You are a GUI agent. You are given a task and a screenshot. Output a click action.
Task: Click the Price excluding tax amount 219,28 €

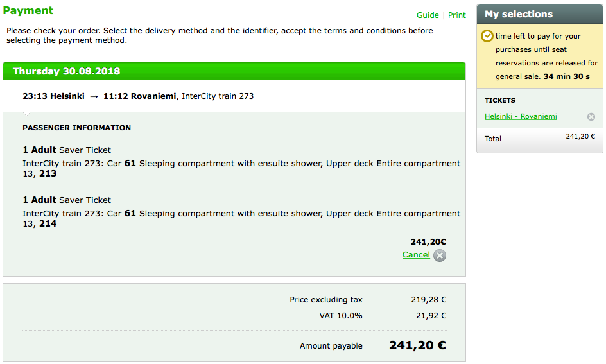tap(428, 300)
